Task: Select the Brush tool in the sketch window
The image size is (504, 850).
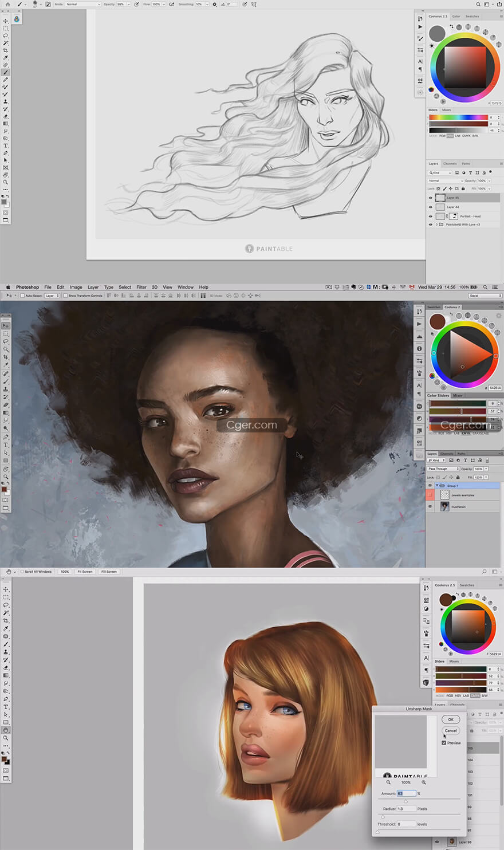Action: coord(6,72)
